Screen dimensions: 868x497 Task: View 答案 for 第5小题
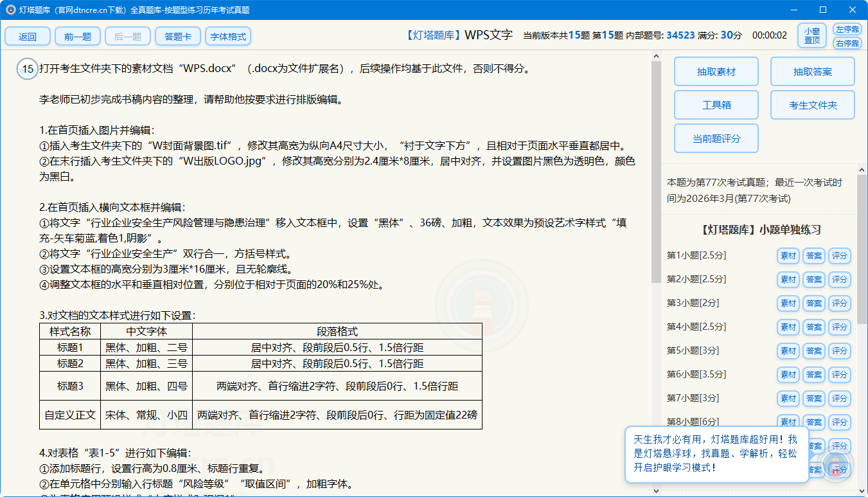coord(814,351)
